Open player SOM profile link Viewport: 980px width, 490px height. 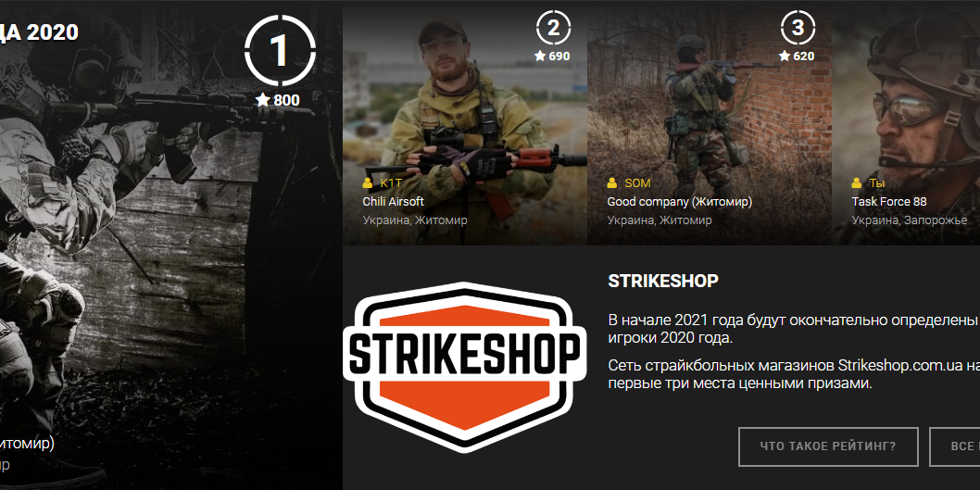click(637, 183)
